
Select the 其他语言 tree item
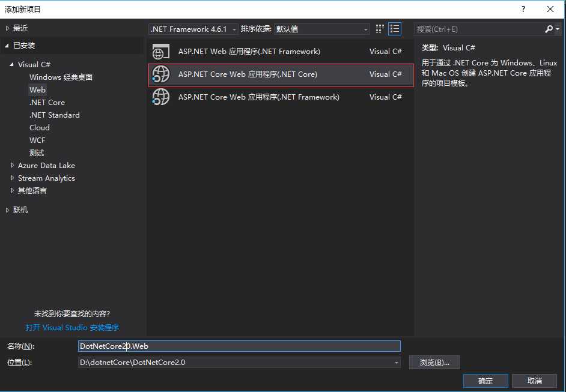pos(32,190)
